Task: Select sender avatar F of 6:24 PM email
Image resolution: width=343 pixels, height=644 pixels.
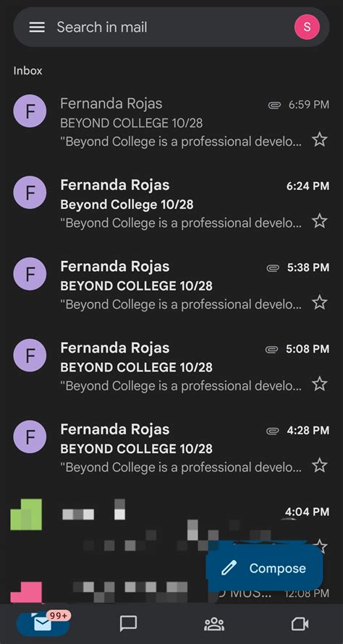Action: 30,192
